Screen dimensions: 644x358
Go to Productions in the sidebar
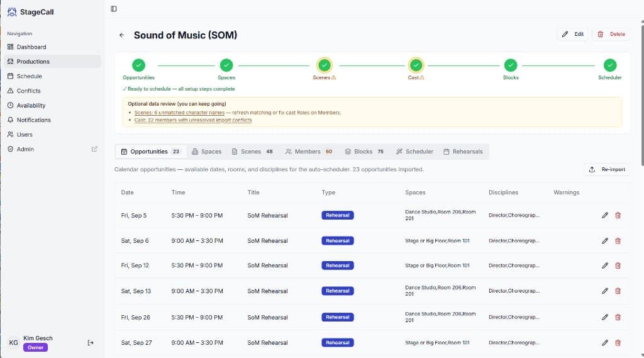point(53,61)
